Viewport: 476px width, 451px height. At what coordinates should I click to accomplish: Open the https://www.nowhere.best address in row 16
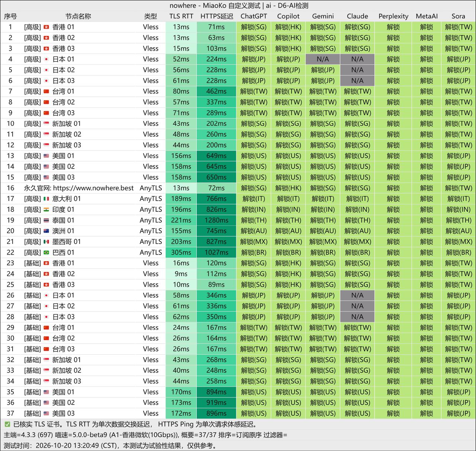93,188
